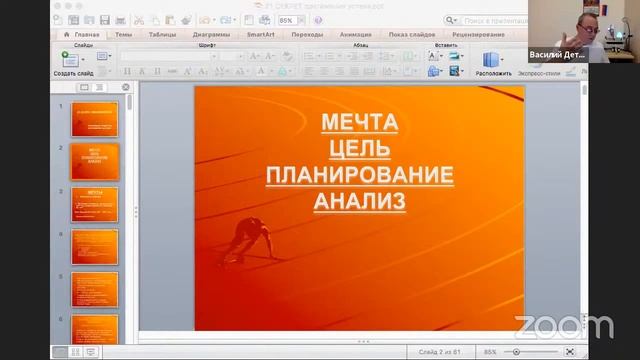Click the Create Slide (Создать слайд) icon
Image resolution: width=640 pixels, height=360 pixels.
click(x=70, y=59)
